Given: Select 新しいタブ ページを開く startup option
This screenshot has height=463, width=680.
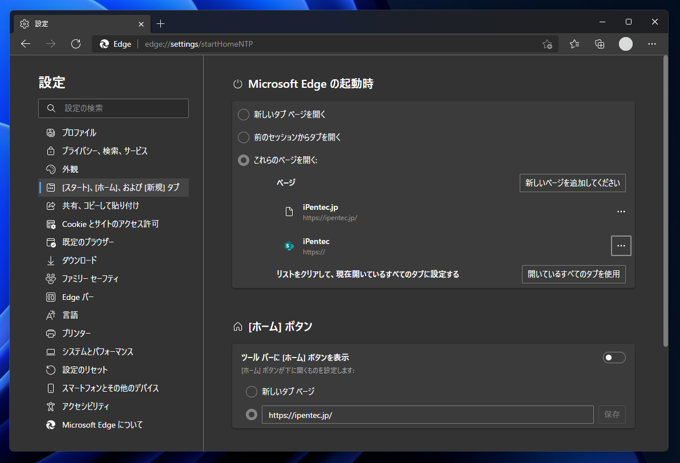Looking at the screenshot, I should 244,114.
